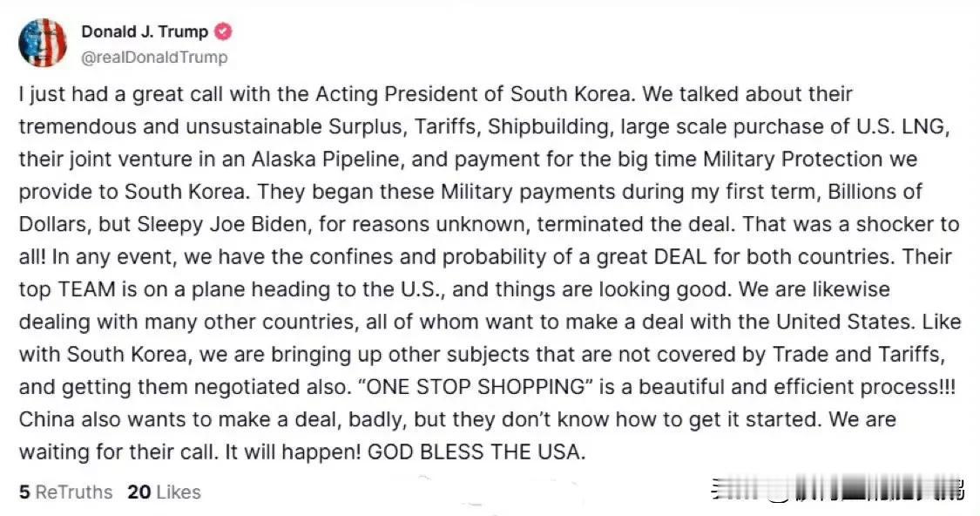Viewport: 980px width, 516px height.
Task: Click the blurred watermark in bottom corner
Action: point(837,489)
